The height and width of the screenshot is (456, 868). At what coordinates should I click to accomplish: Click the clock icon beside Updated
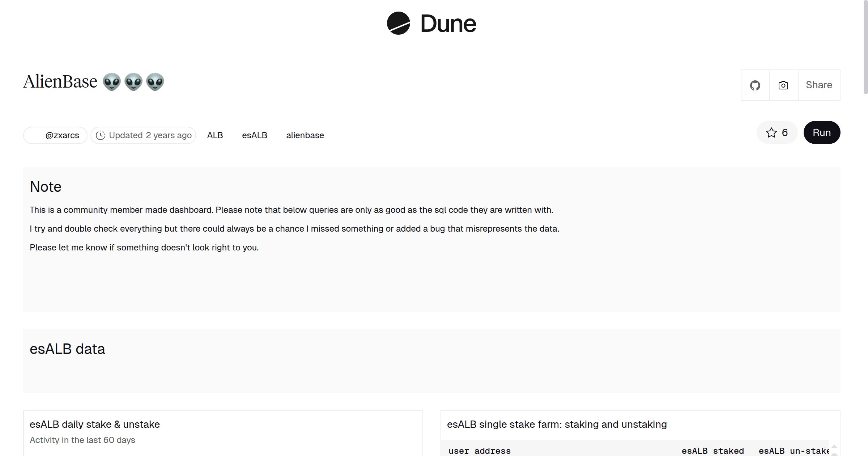point(101,135)
